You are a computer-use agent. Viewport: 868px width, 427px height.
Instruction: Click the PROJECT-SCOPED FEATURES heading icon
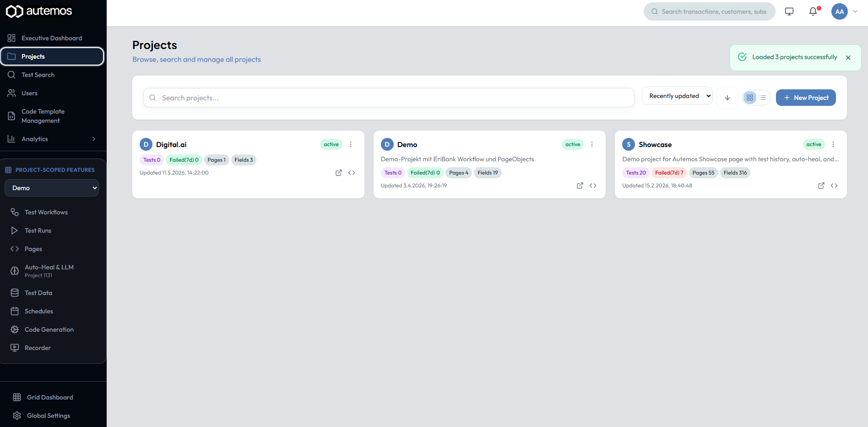tap(8, 170)
